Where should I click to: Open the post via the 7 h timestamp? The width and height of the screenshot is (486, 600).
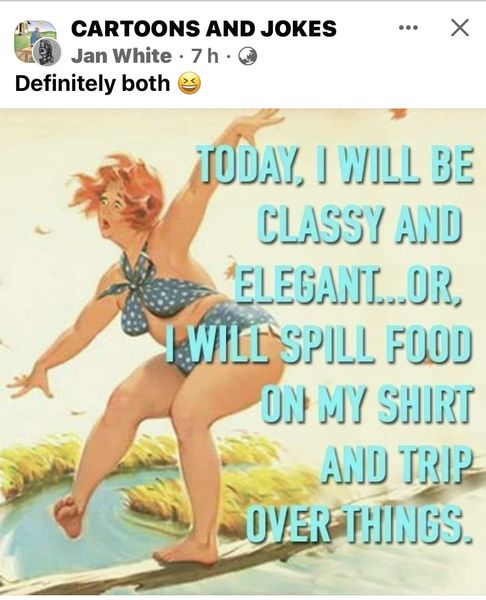pos(205,57)
